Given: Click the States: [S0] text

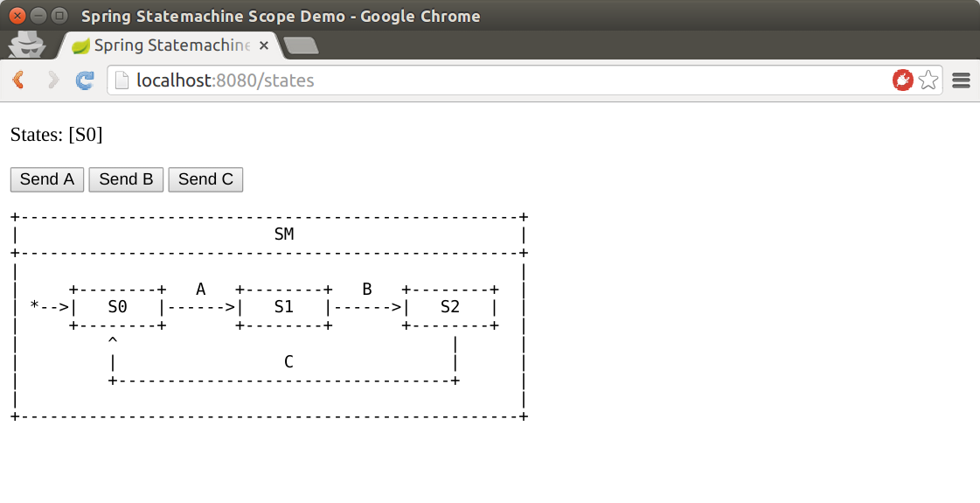Looking at the screenshot, I should pyautogui.click(x=56, y=135).
